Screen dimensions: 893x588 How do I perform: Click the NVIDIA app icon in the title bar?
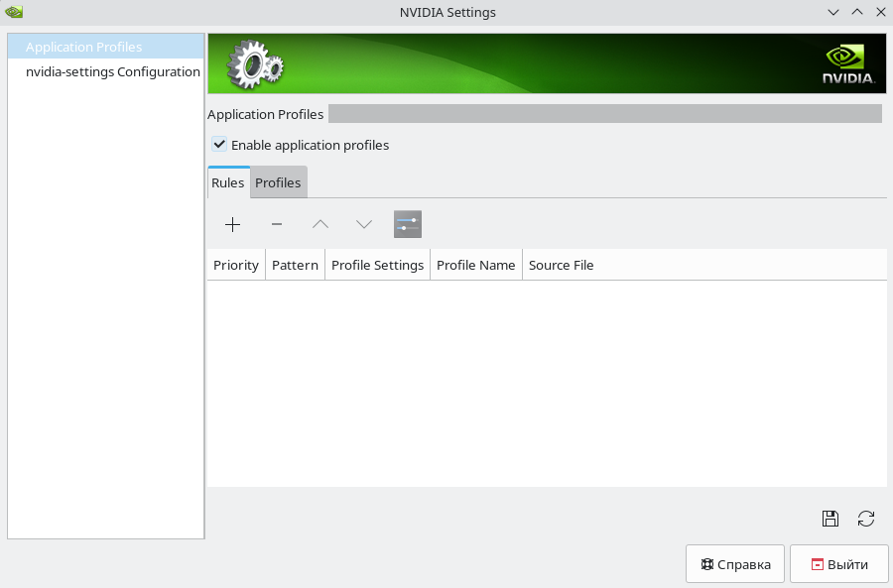[14, 12]
